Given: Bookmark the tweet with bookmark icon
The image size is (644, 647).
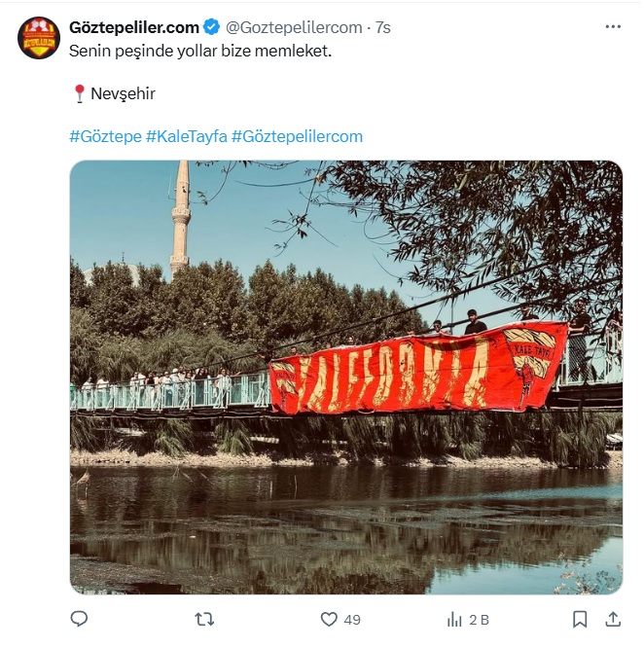Looking at the screenshot, I should 580,619.
